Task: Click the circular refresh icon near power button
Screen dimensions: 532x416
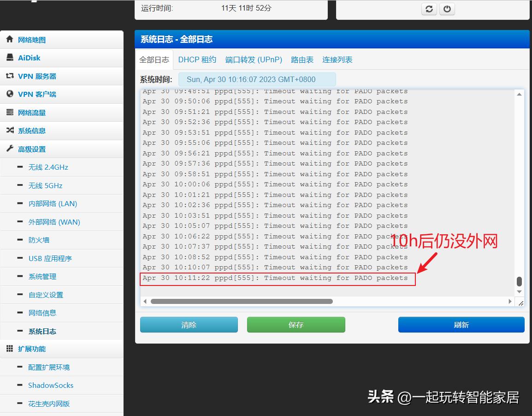Action: (429, 9)
